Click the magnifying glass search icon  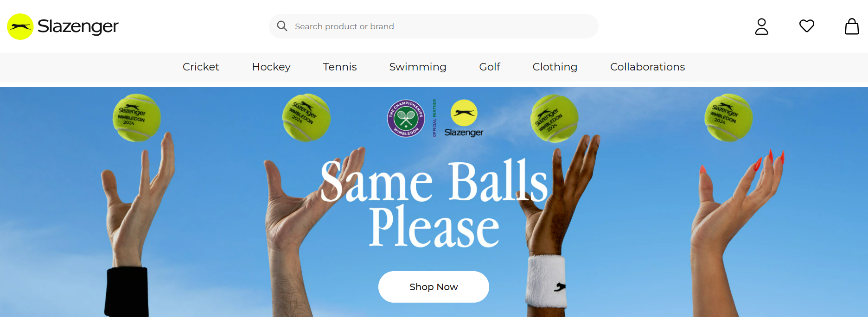[282, 26]
